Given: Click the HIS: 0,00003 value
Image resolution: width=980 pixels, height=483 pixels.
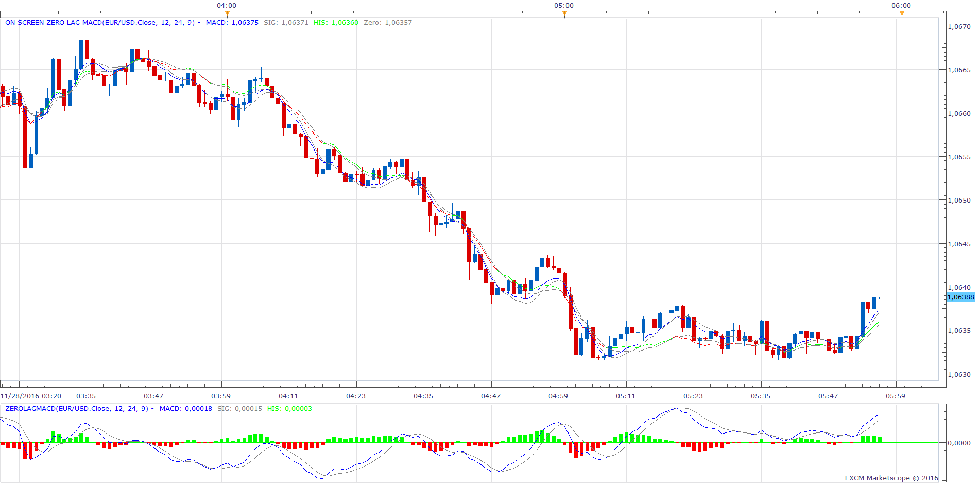Looking at the screenshot, I should tap(289, 409).
